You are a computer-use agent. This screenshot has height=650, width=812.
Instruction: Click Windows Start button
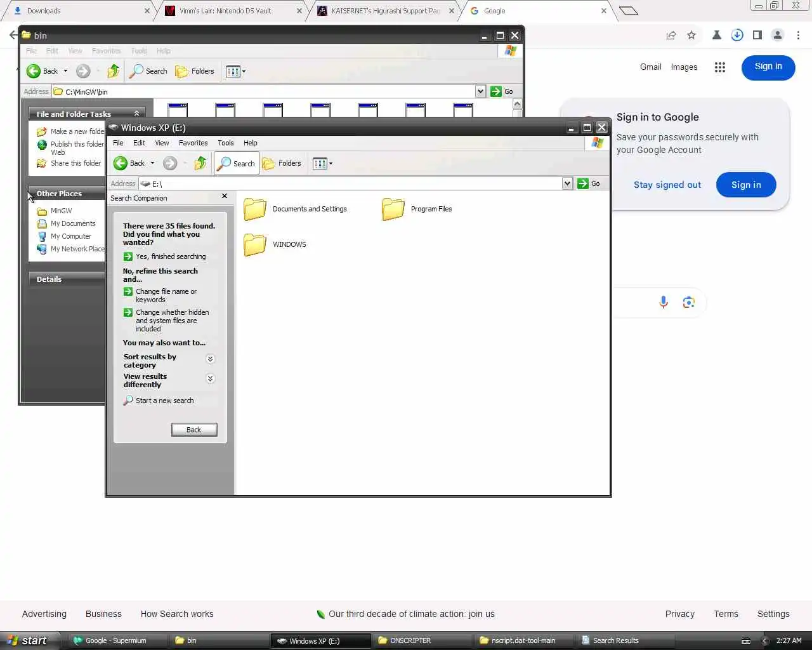pyautogui.click(x=29, y=640)
